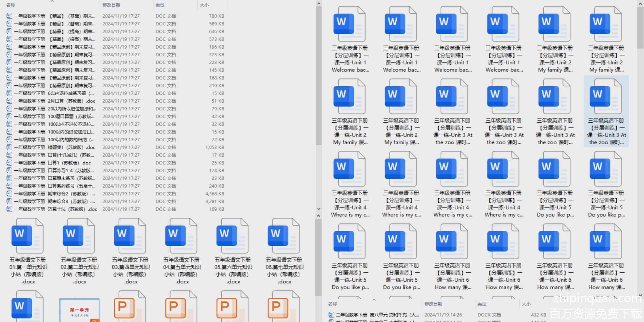Click scroll-down arrow of top-left file list
This screenshot has width=644, height=322.
click(x=318, y=209)
